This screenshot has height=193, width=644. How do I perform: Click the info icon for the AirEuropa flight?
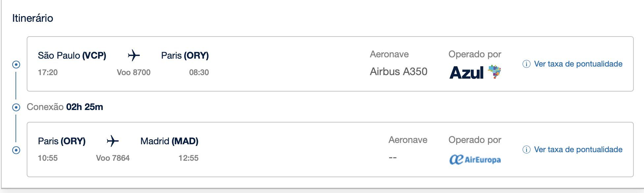tap(527, 150)
